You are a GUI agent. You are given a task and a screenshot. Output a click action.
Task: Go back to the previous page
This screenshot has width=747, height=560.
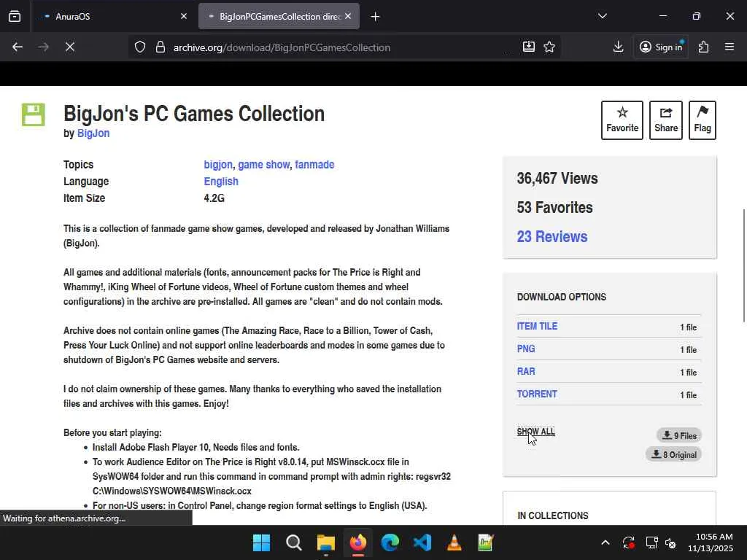point(18,47)
